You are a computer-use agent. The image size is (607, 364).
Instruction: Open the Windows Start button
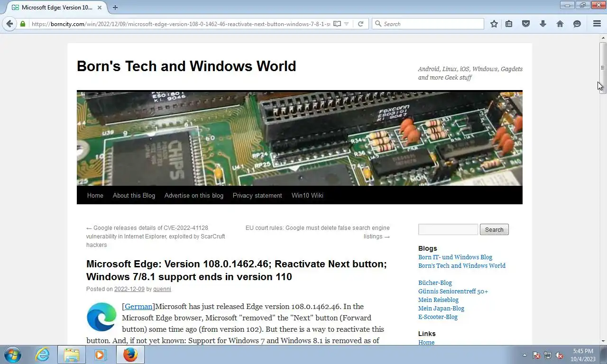pos(12,355)
